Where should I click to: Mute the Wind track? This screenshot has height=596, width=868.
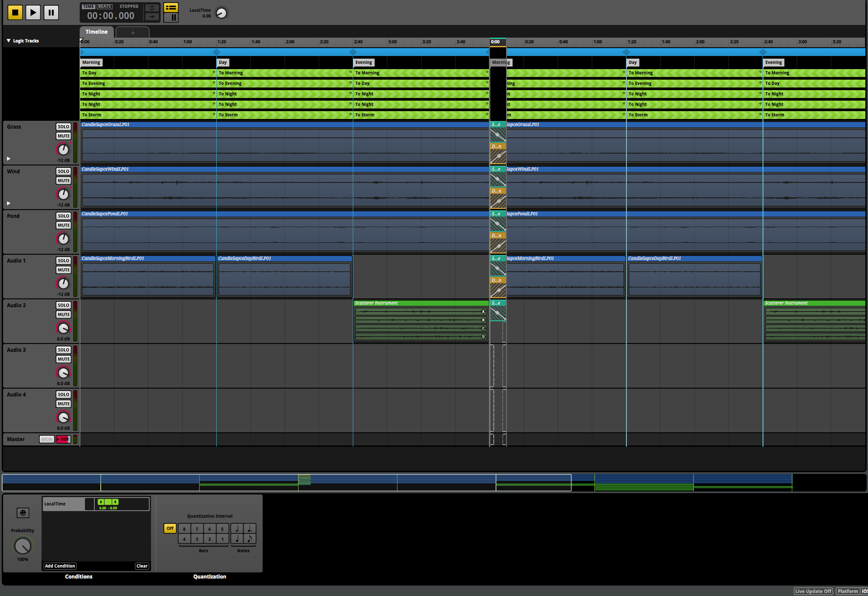point(63,180)
